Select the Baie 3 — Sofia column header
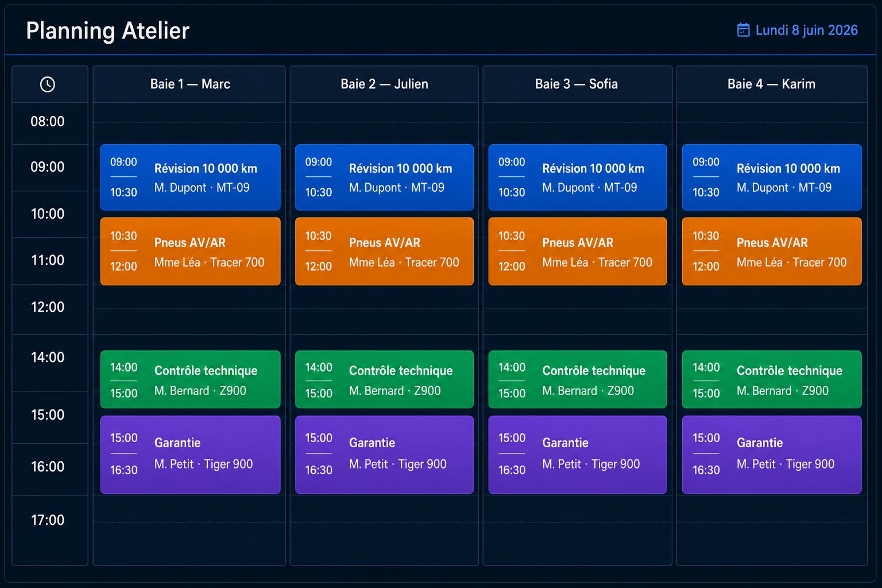The height and width of the screenshot is (588, 882). click(577, 84)
